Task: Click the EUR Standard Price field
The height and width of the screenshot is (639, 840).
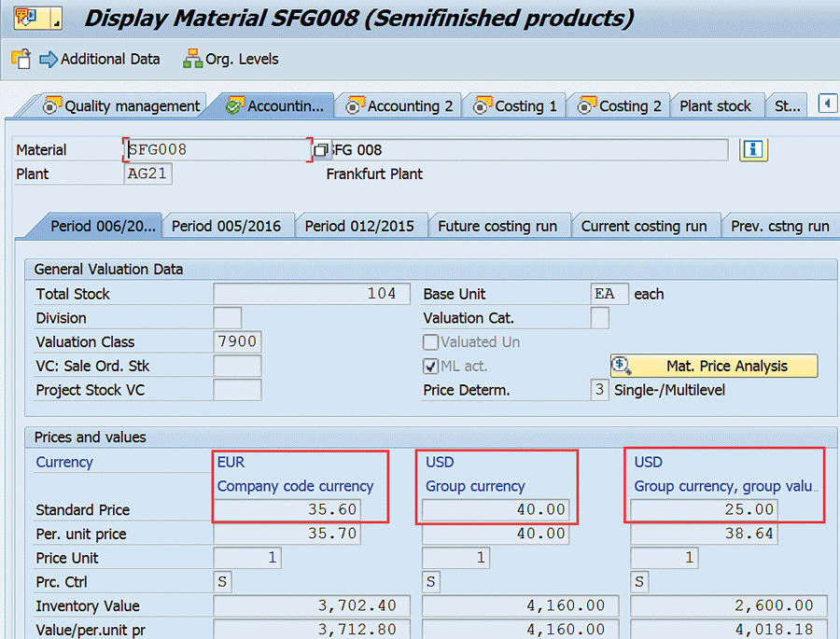Action: [x=300, y=510]
